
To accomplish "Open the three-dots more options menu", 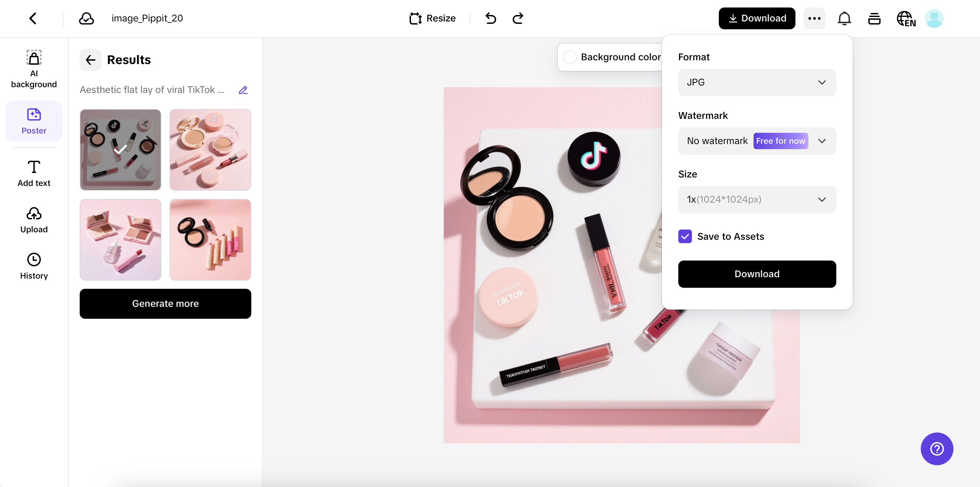I will [814, 18].
